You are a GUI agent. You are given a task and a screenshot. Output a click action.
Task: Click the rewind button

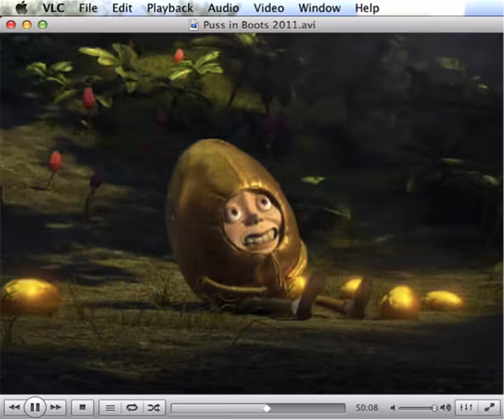point(14,408)
